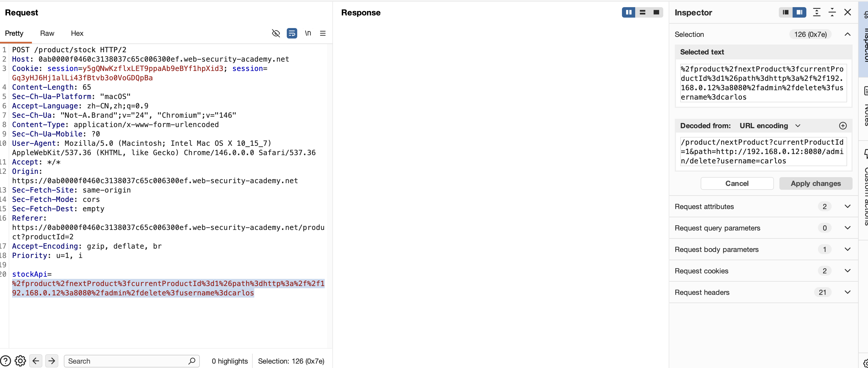Expand Request body parameters section
868x368 pixels.
[847, 249]
